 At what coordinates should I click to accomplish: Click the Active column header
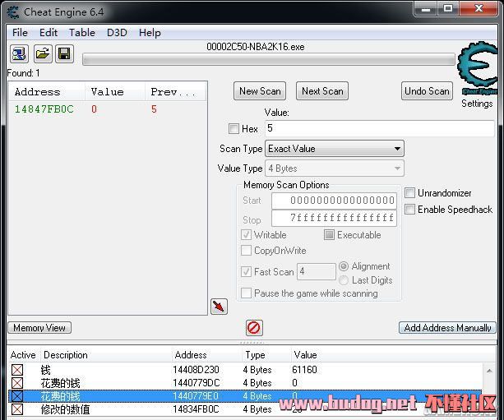23,355
